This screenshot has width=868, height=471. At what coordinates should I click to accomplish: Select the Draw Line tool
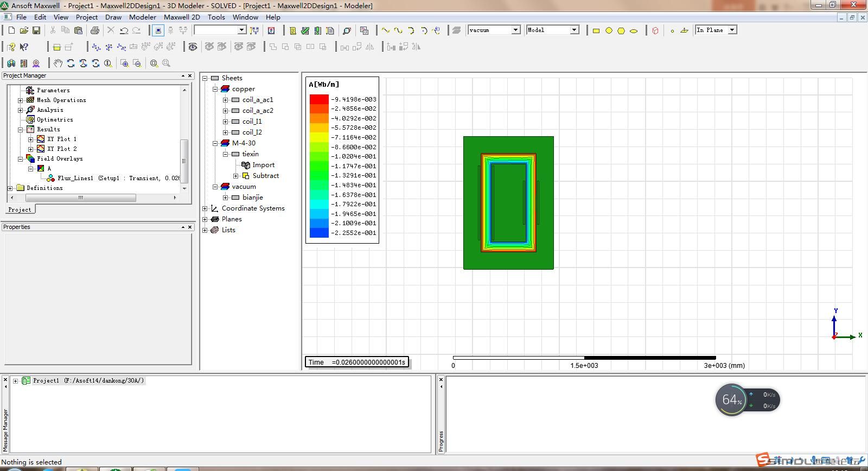(x=386, y=30)
